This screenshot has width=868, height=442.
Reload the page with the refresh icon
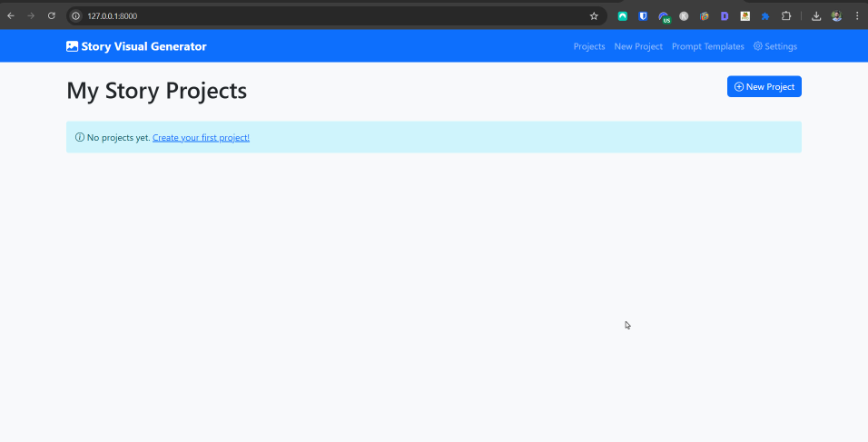tap(51, 15)
